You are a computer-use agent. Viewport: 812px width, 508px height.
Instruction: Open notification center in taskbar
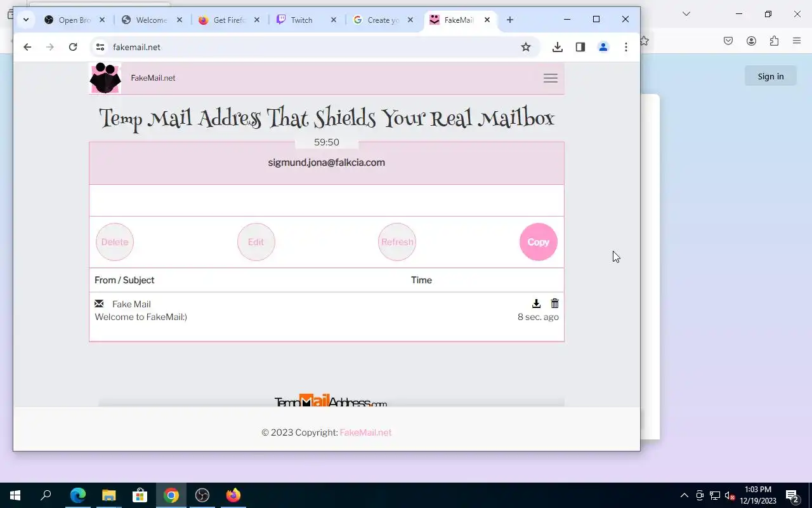[792, 495]
